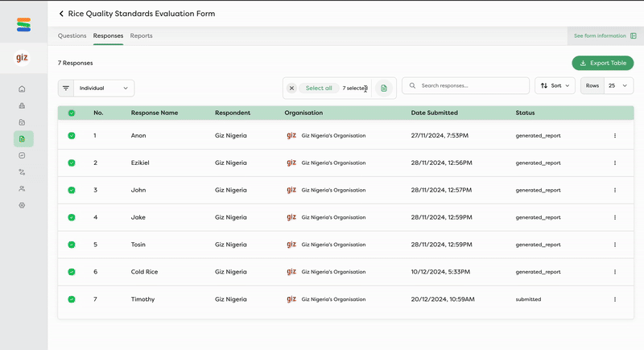Click the Response Name column header
This screenshot has height=350, width=644.
(x=155, y=113)
